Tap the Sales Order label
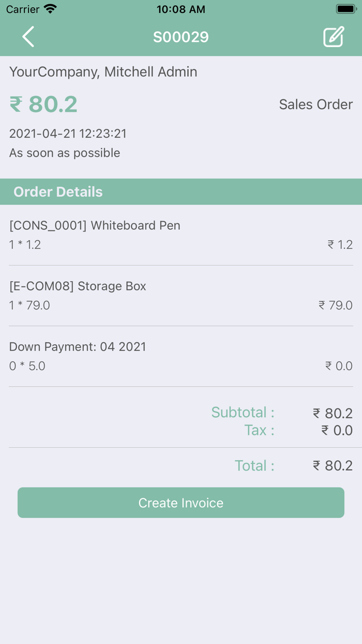The image size is (362, 644). tap(315, 104)
